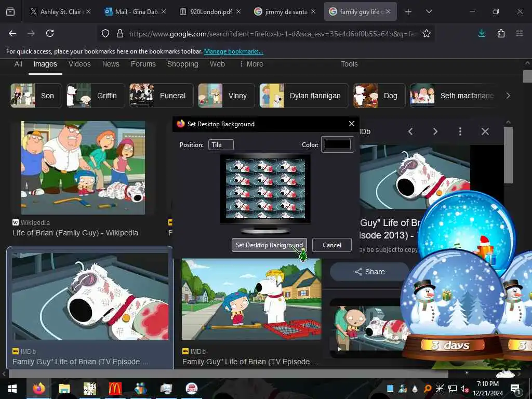Filter images by Dylan flannigan chip
The image size is (532, 399).
(x=304, y=96)
